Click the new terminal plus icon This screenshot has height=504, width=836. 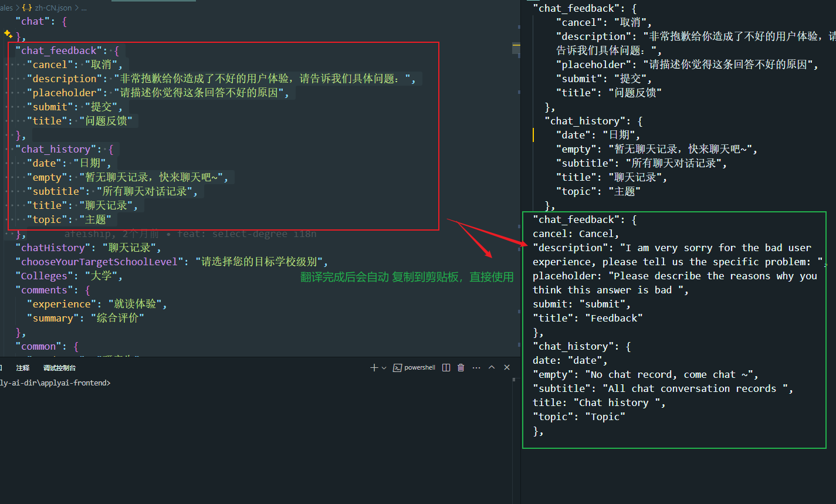374,368
